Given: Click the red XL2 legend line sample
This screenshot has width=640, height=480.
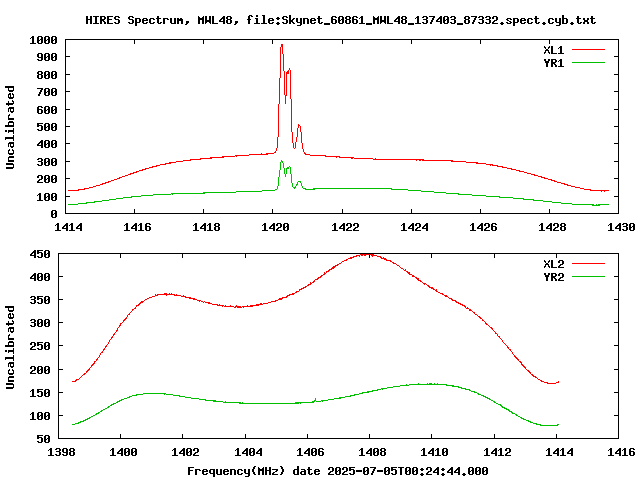Looking at the screenshot, I should pyautogui.click(x=588, y=264).
